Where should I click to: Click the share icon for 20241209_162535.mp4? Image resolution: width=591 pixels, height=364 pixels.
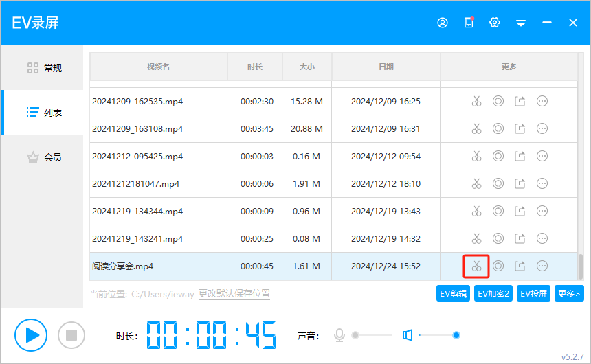coord(520,101)
